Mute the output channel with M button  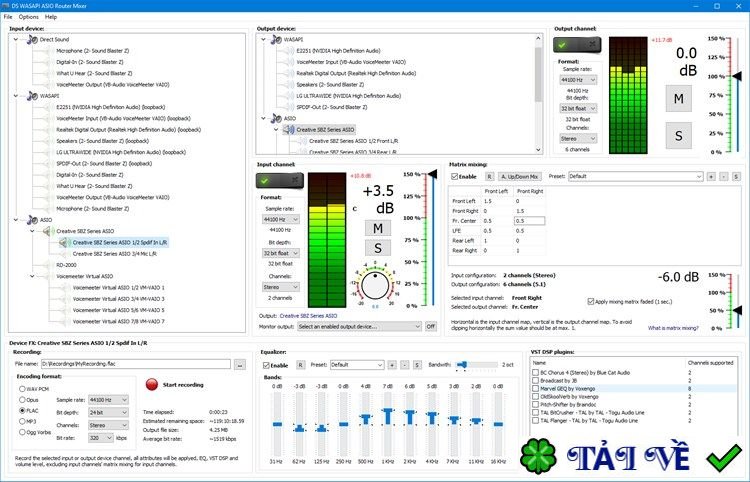678,99
